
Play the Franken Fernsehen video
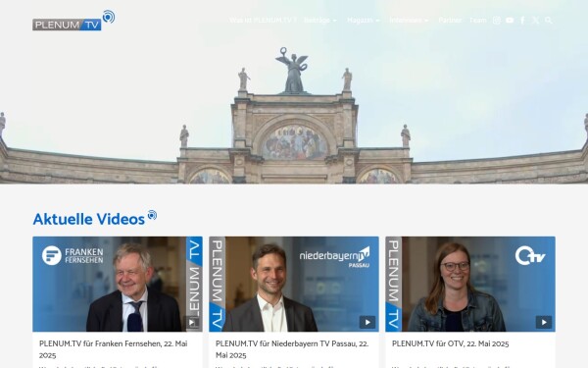[191, 322]
